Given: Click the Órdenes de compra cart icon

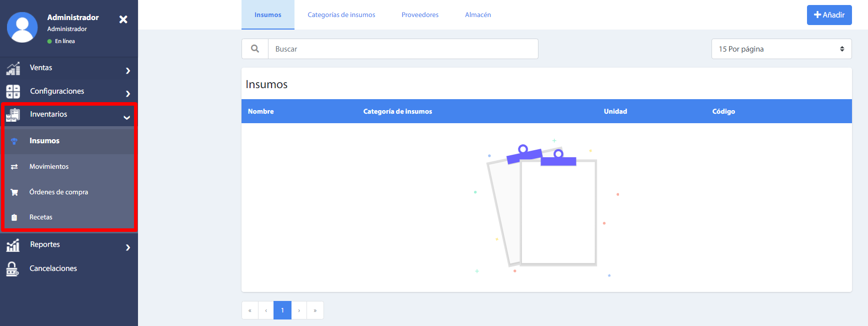Looking at the screenshot, I should coord(14,192).
